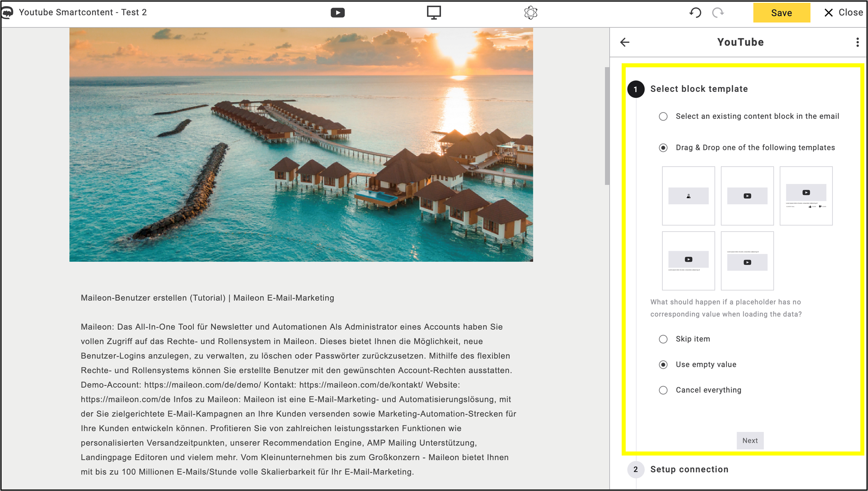Click the Save button
Screen dimensions: 868x491
coord(781,12)
